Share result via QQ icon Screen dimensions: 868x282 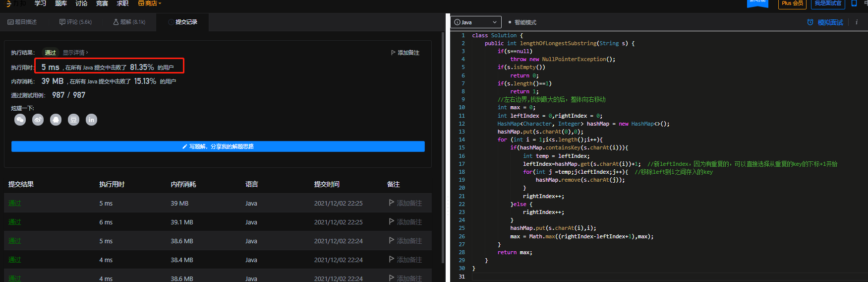pyautogui.click(x=56, y=120)
